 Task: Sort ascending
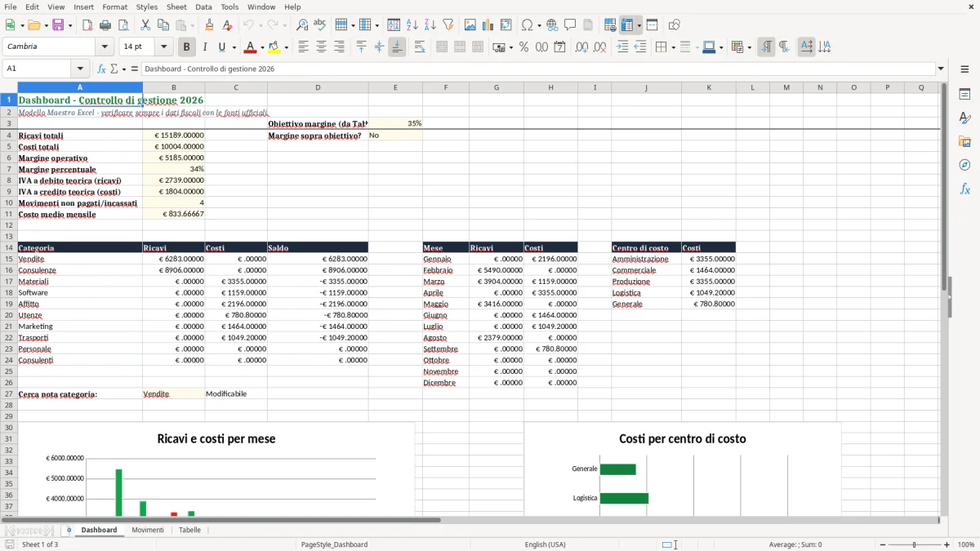tap(412, 25)
